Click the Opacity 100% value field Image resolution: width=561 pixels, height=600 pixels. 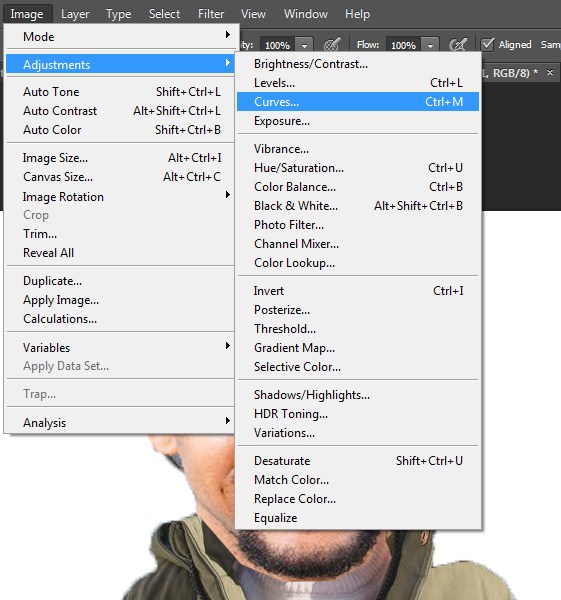click(x=277, y=46)
